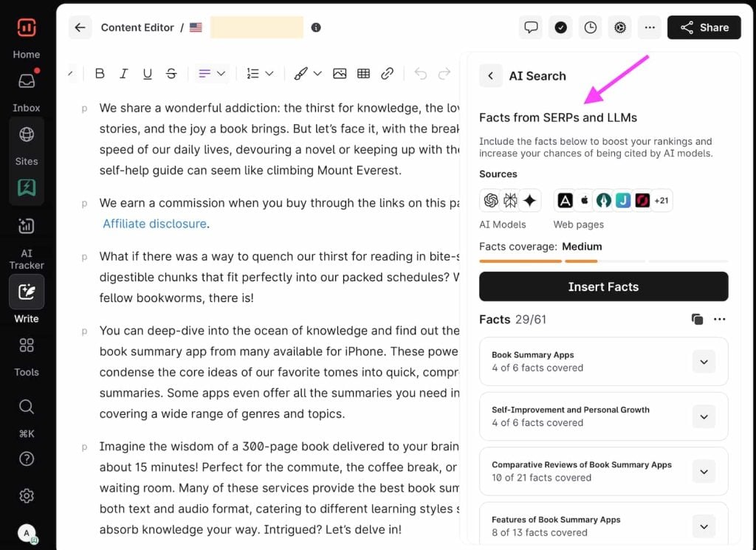Open the Affiliate disclosure link
This screenshot has width=756, height=550.
point(154,224)
